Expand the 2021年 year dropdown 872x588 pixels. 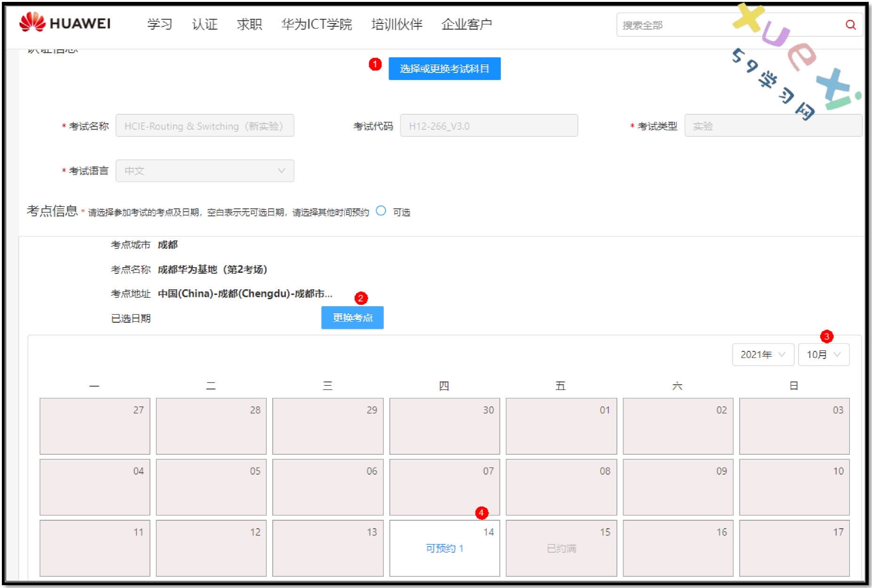[x=762, y=355]
